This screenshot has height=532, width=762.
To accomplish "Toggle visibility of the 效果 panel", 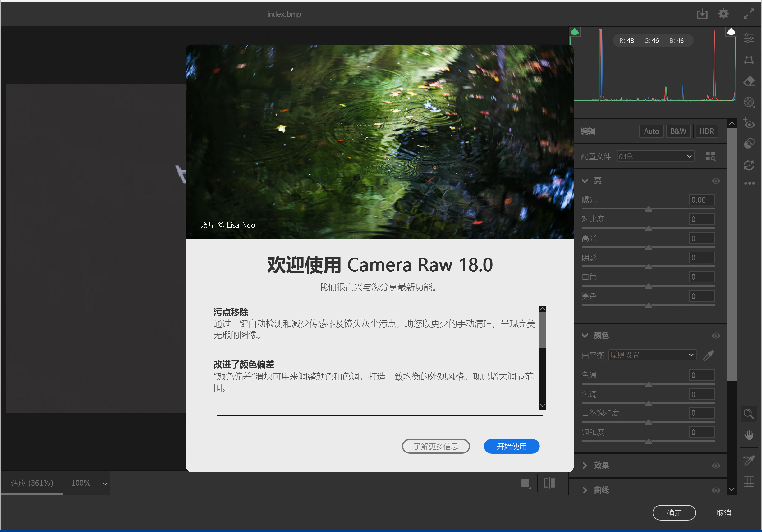I will pyautogui.click(x=716, y=465).
